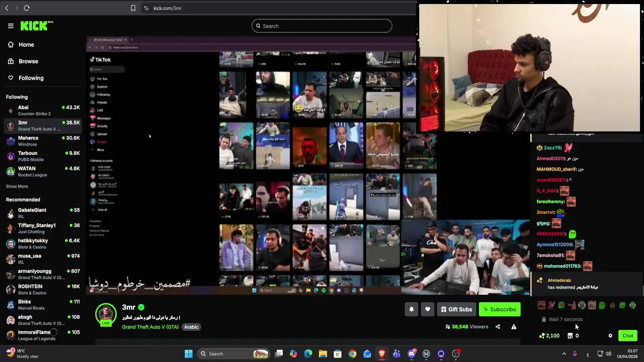Open ROSHTEIN recommended channel
The image size is (644, 362).
click(43, 289)
